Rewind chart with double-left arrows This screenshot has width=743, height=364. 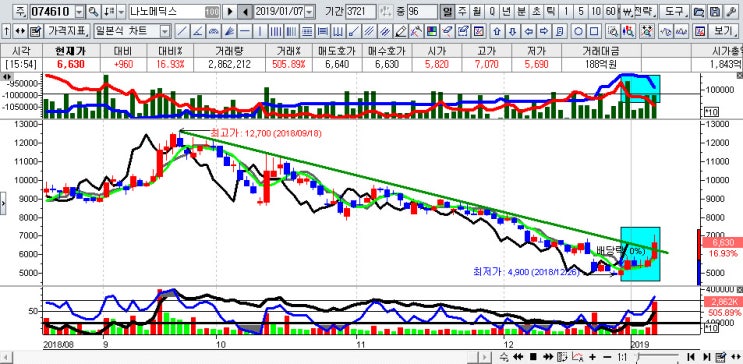coord(518,357)
